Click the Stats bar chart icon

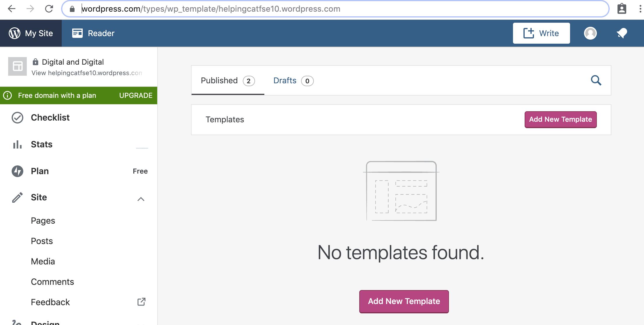(17, 144)
